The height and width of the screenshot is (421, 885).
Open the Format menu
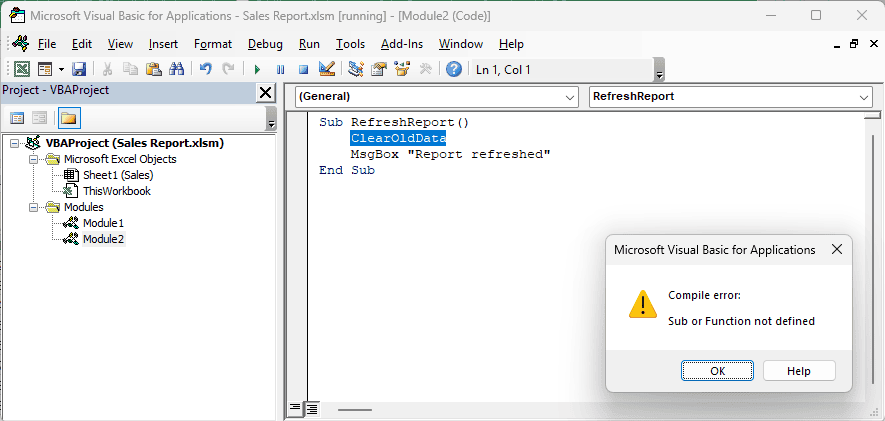tap(213, 44)
